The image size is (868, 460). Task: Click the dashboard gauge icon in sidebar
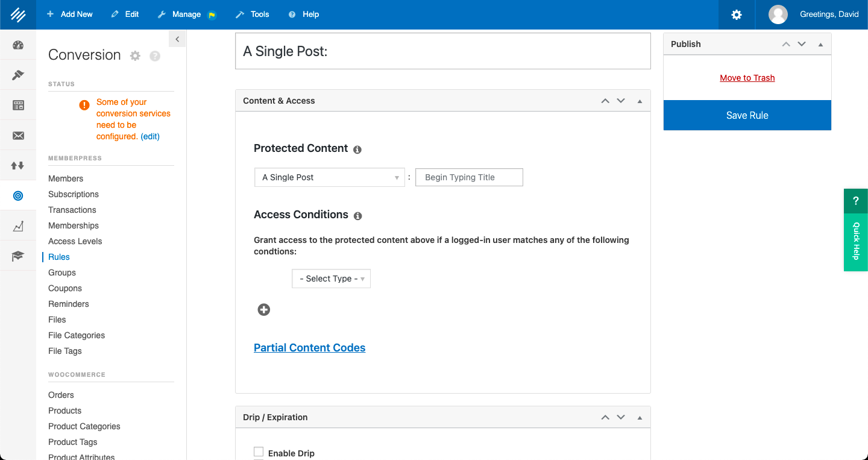[x=18, y=45]
